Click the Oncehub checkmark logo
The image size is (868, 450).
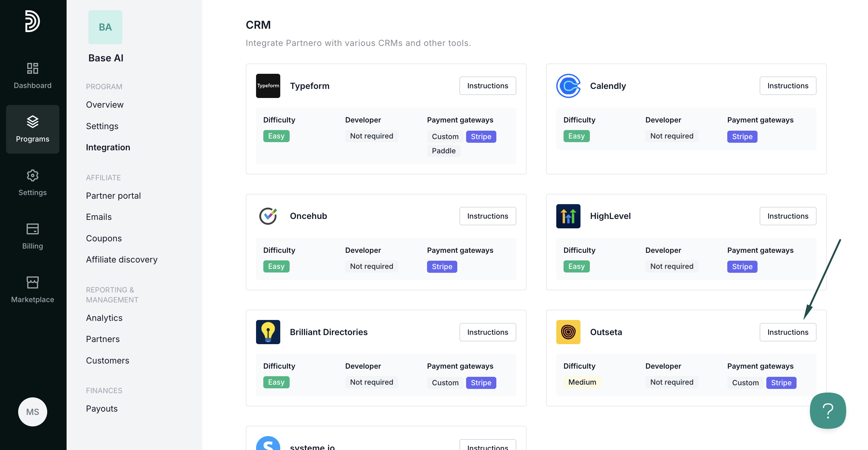(x=268, y=216)
